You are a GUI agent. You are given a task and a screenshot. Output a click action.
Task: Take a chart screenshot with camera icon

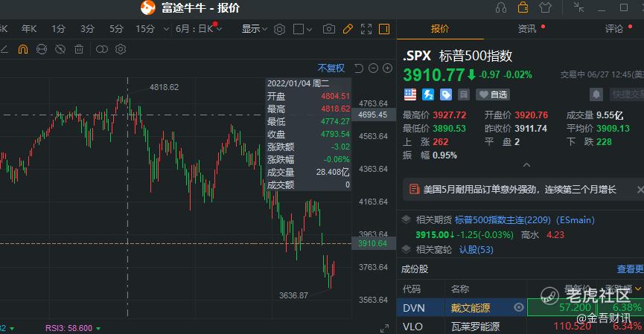[328, 29]
